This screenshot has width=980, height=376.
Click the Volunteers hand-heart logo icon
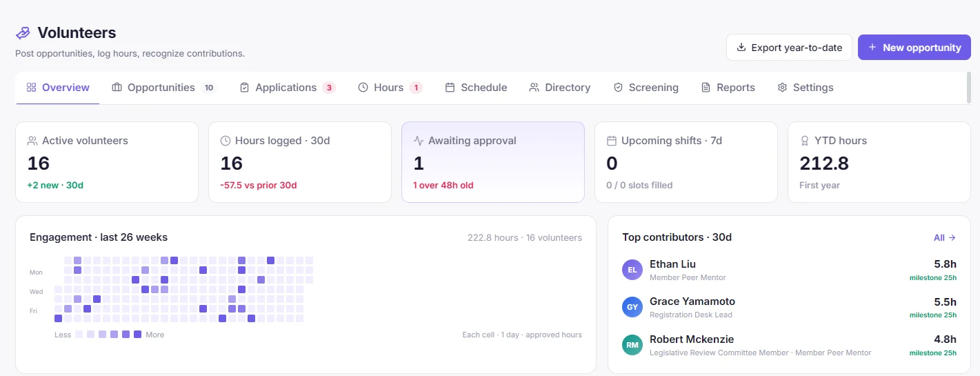tap(23, 33)
